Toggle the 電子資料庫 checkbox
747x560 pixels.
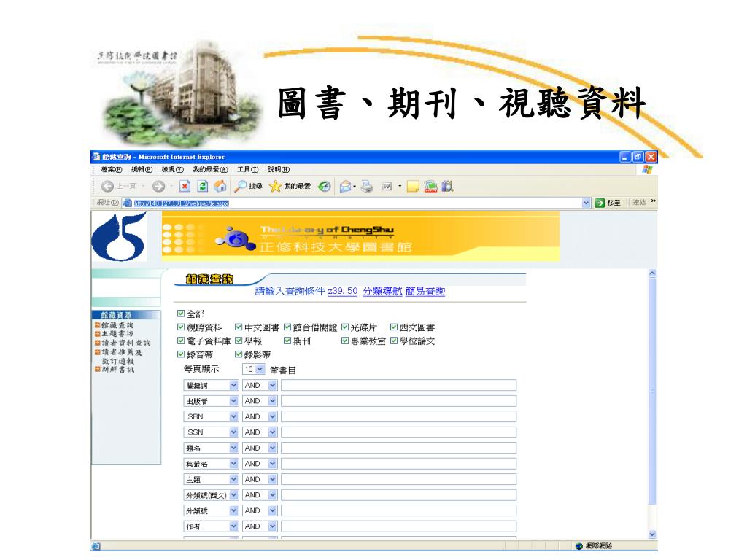pyautogui.click(x=181, y=341)
